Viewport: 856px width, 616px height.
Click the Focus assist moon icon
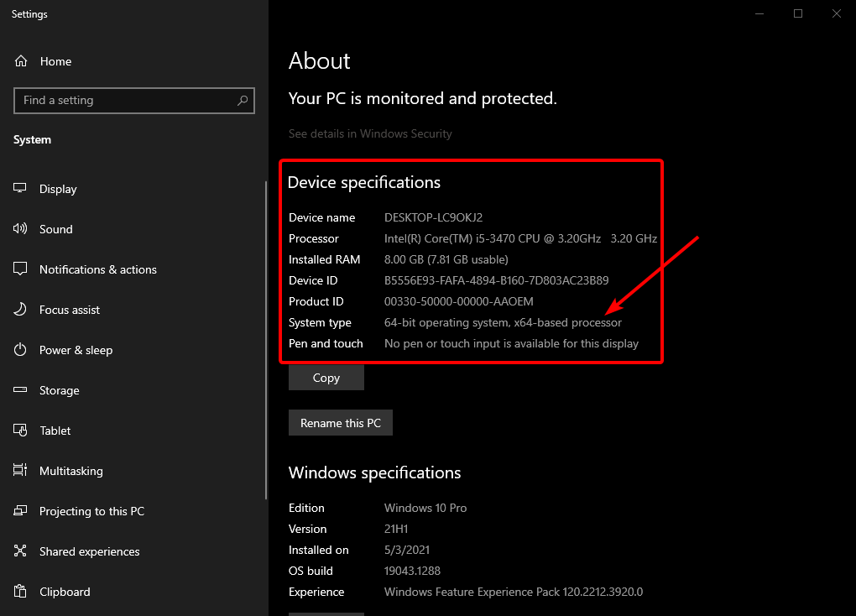[20, 309]
